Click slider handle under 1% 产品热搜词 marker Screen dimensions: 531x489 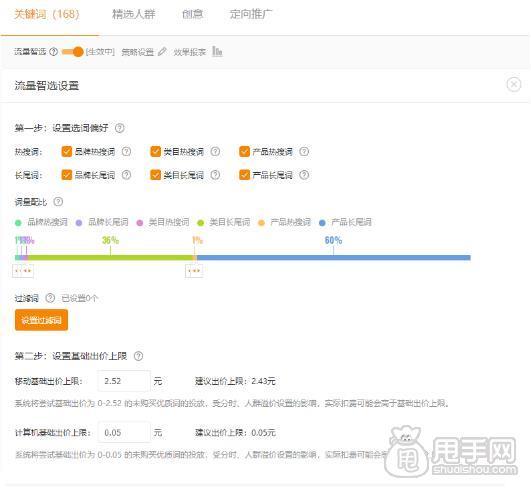[x=194, y=271]
